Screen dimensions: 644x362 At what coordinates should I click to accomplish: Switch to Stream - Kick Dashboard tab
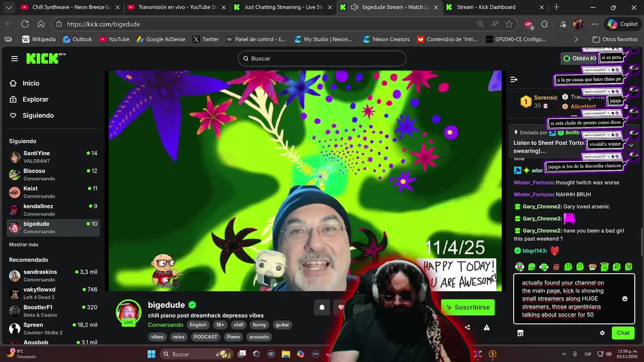[x=495, y=7]
